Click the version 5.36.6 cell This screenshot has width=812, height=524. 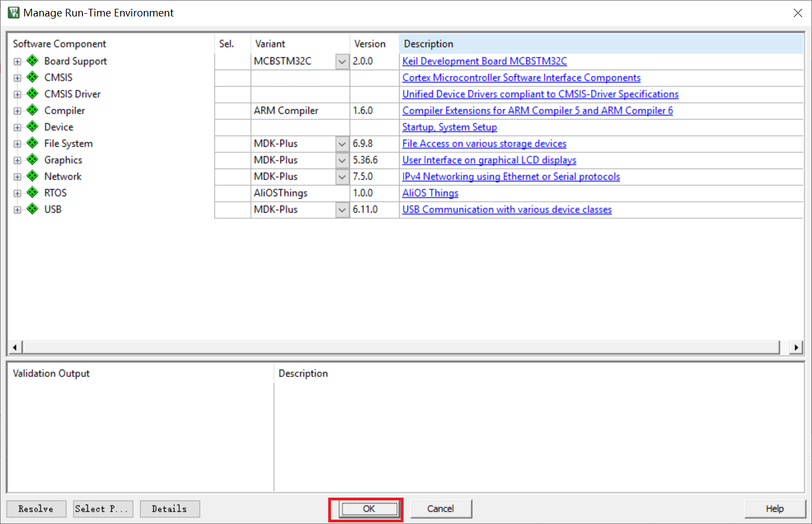point(374,160)
